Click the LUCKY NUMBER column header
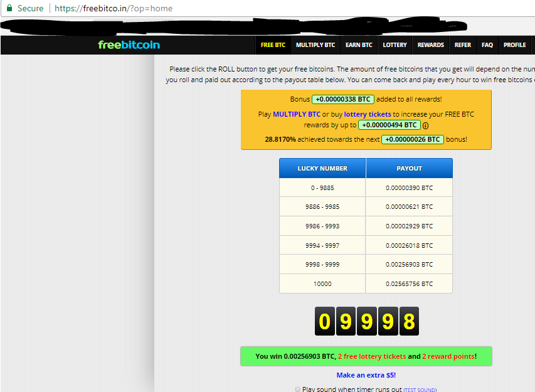 [322, 168]
